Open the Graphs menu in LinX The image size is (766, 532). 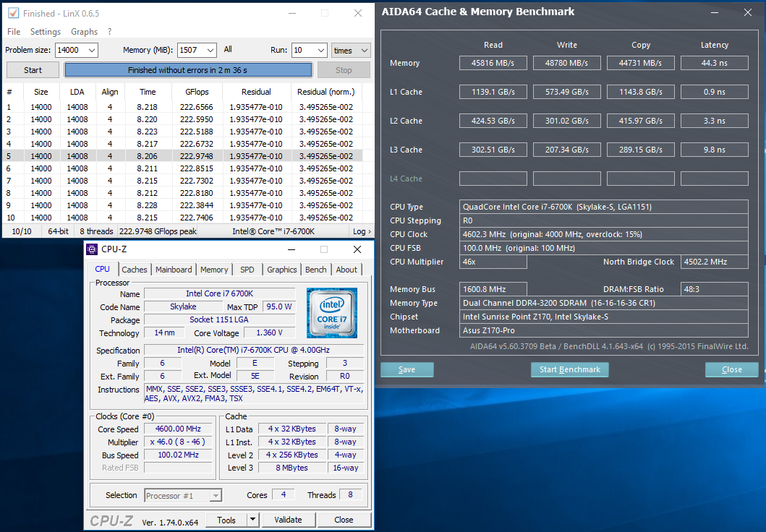[84, 32]
